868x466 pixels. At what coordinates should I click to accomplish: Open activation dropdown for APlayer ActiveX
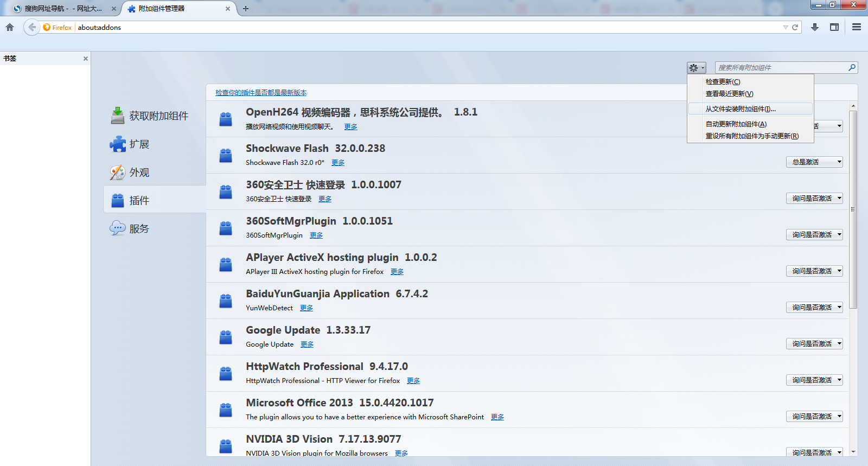tap(814, 271)
